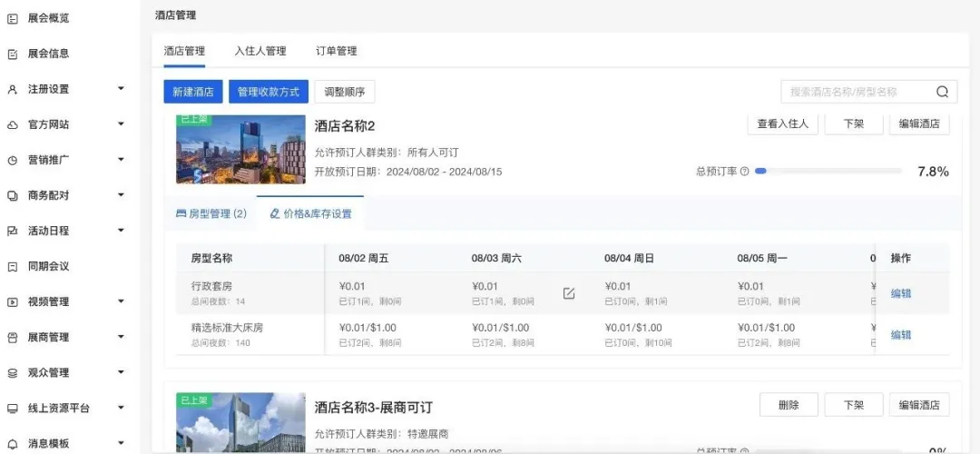This screenshot has width=980, height=454.
Task: Expand the 观众管理 sidebar arrow
Action: pyautogui.click(x=121, y=372)
